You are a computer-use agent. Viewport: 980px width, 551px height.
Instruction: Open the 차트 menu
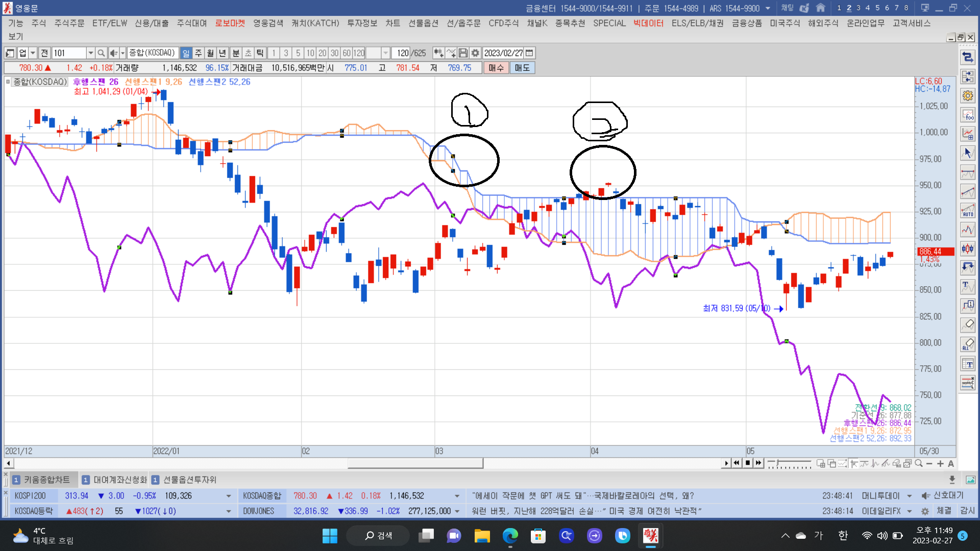click(393, 23)
